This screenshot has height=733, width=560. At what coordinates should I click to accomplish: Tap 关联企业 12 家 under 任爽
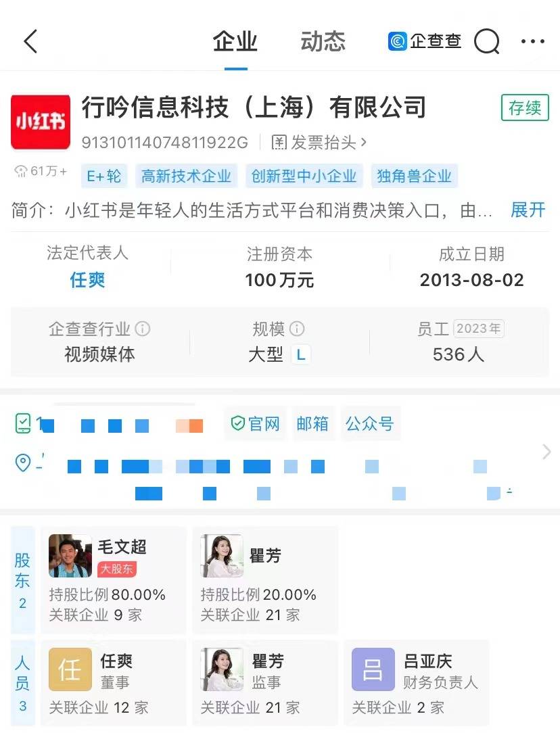pos(99,707)
